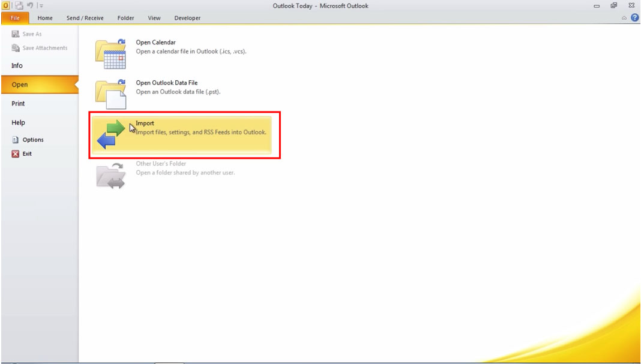641x364 pixels.
Task: Close the Outlook window
Action: 631,6
